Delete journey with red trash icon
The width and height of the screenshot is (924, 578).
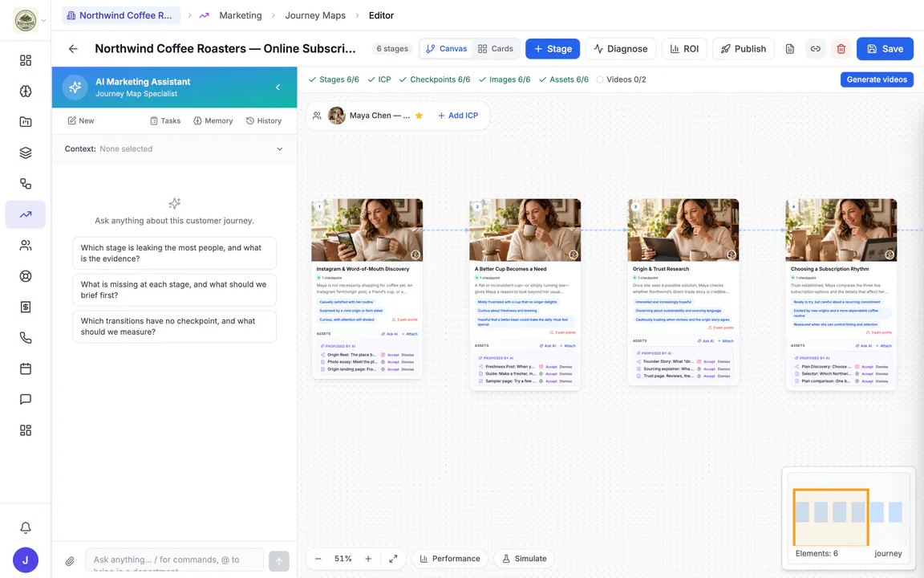pos(841,49)
